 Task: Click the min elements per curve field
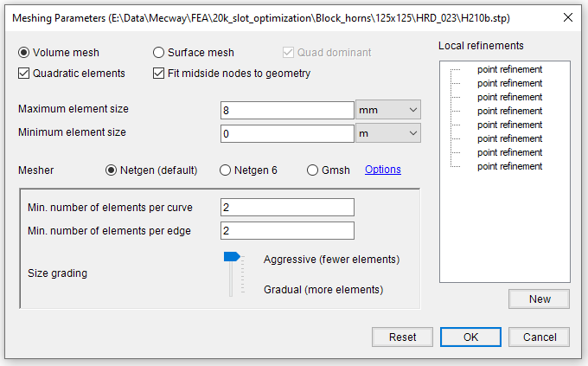[x=287, y=207]
